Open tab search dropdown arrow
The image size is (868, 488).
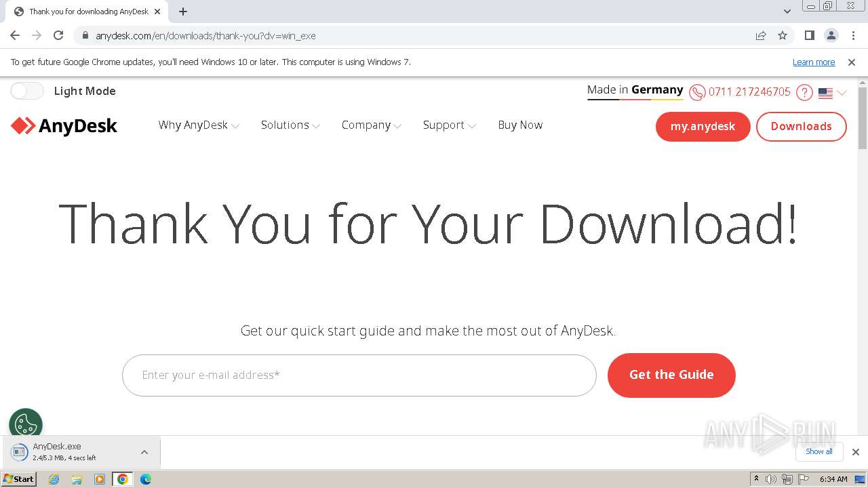pos(787,12)
